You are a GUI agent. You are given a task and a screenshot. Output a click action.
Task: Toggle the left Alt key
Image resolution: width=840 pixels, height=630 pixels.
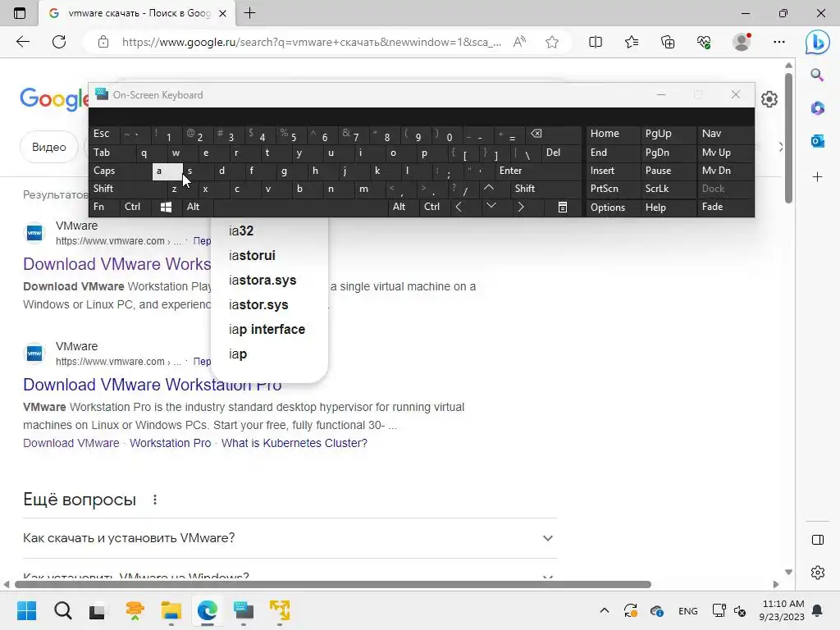(x=198, y=207)
